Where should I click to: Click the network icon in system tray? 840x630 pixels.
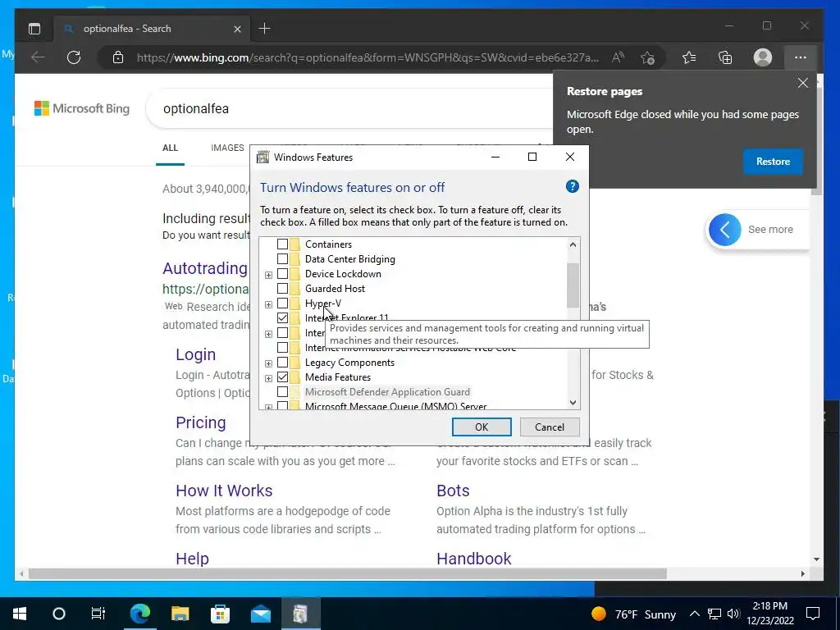tap(714, 614)
